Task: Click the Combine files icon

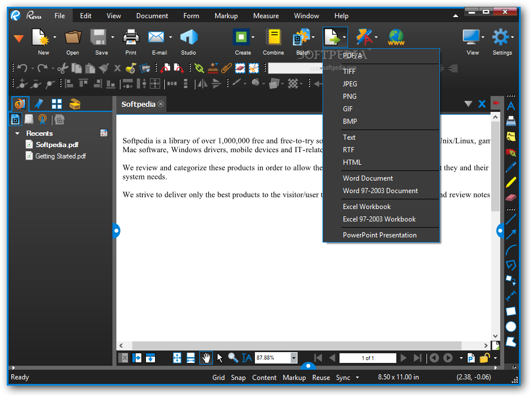Action: point(274,37)
